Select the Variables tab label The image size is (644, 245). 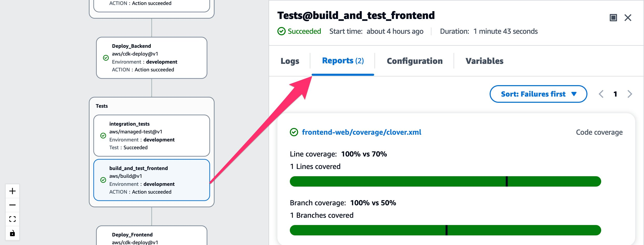click(484, 61)
